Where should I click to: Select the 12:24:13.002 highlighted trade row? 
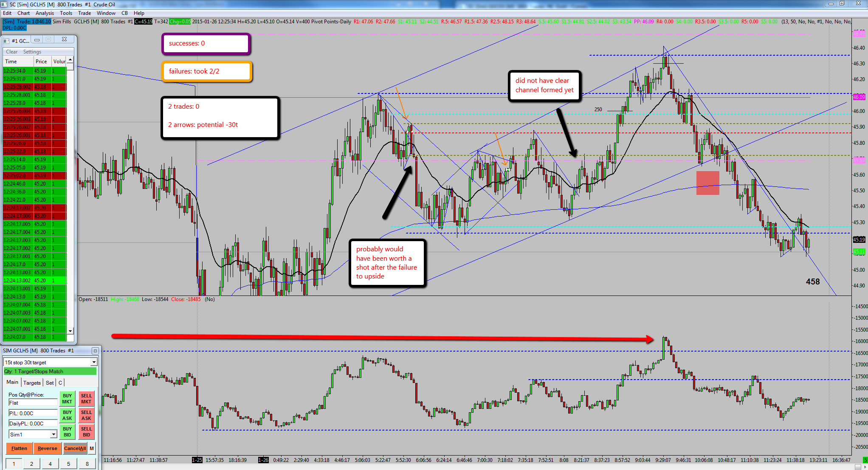coord(34,281)
